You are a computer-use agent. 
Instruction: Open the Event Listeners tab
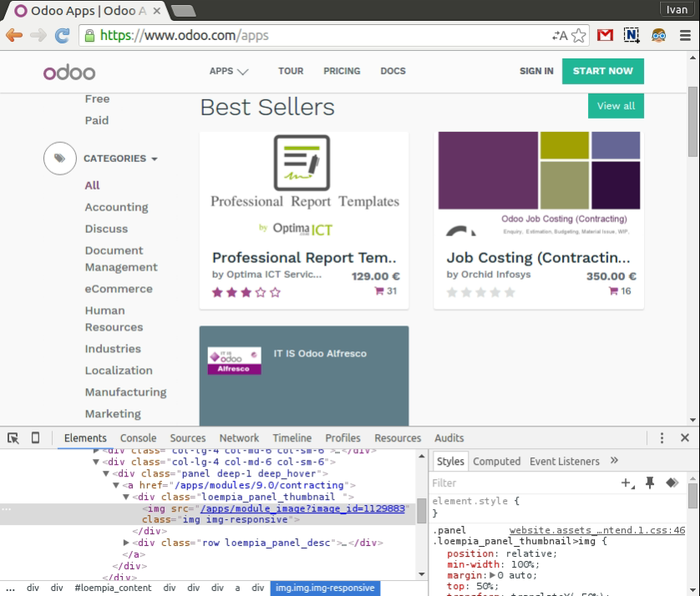point(565,462)
